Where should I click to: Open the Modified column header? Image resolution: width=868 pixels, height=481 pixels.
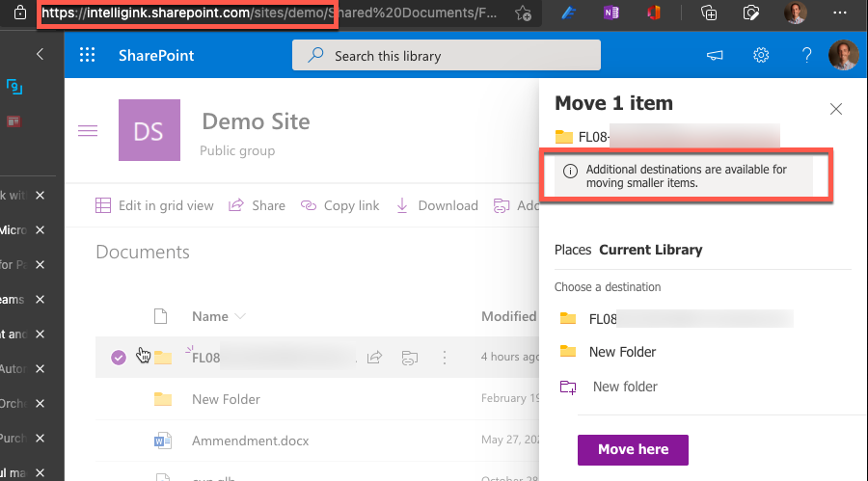(508, 316)
